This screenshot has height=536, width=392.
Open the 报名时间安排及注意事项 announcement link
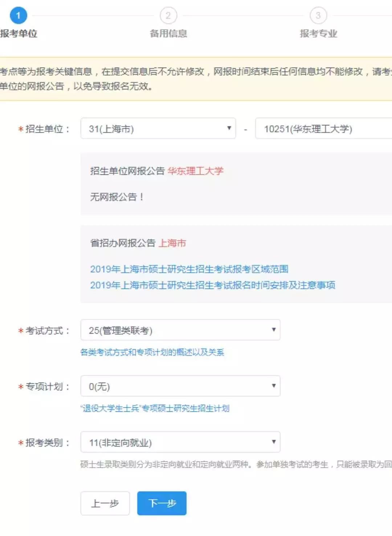point(212,285)
